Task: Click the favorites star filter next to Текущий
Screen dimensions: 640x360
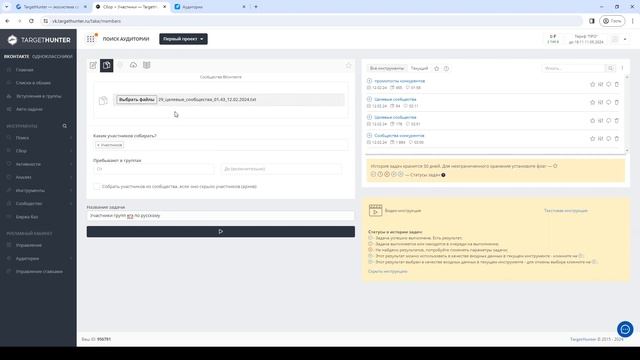Action: (437, 69)
